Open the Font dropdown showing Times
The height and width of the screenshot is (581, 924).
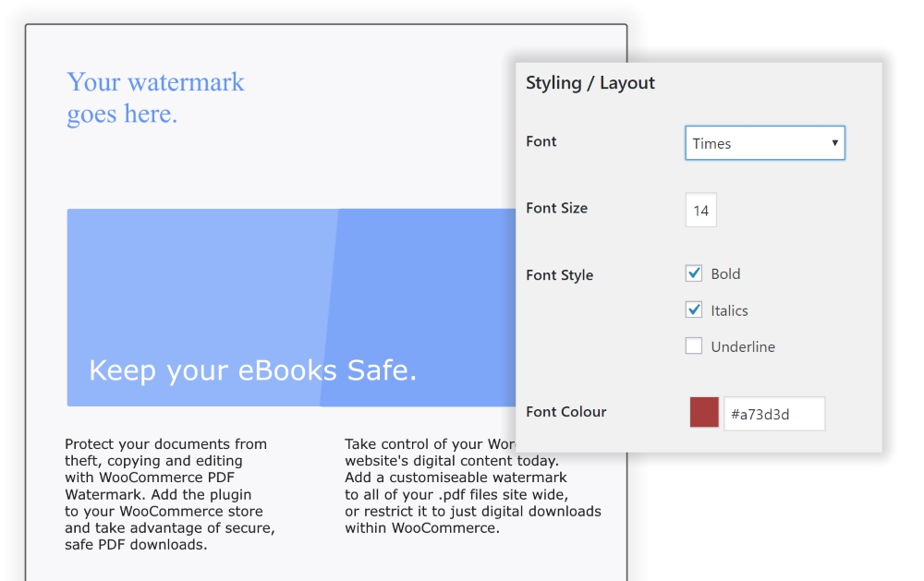click(764, 143)
